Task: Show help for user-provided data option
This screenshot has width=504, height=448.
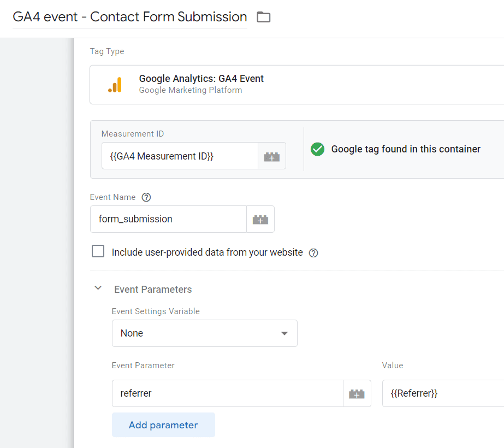Action: click(313, 253)
